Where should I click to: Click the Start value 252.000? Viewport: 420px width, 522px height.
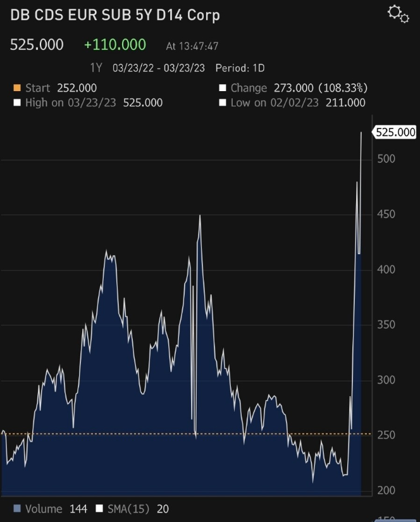(x=77, y=88)
